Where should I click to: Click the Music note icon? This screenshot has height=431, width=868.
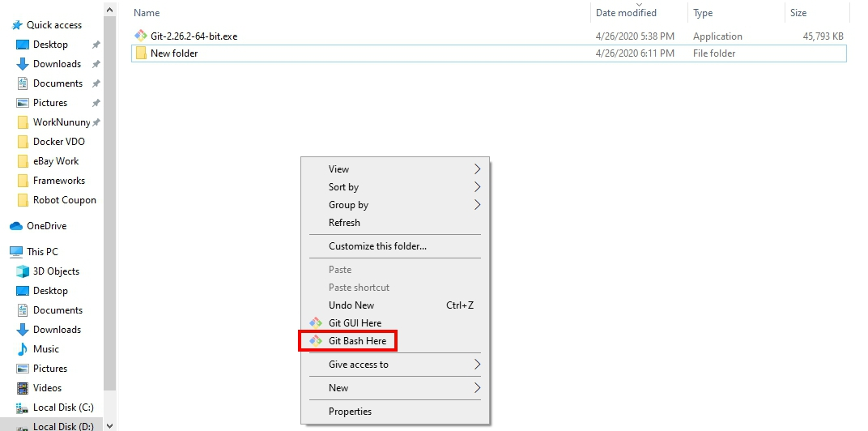pos(23,349)
